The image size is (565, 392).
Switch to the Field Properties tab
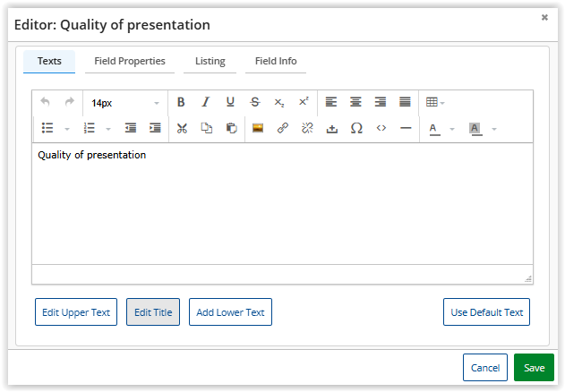(130, 62)
